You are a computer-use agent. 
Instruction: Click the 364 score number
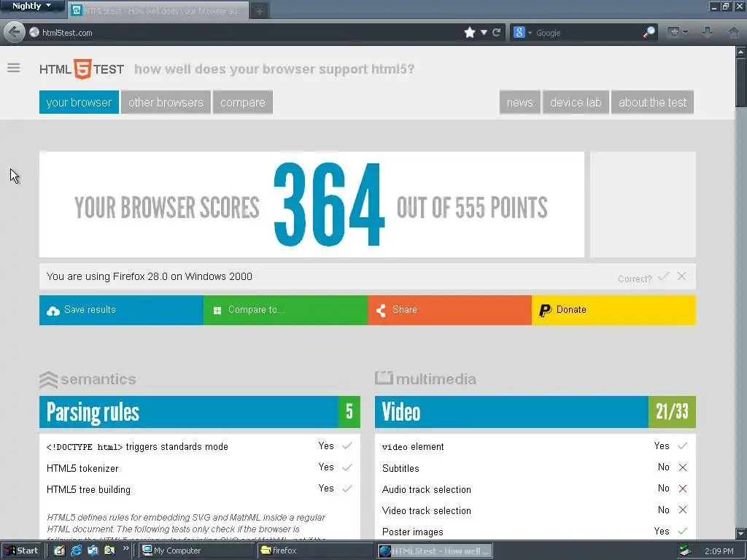pyautogui.click(x=329, y=205)
